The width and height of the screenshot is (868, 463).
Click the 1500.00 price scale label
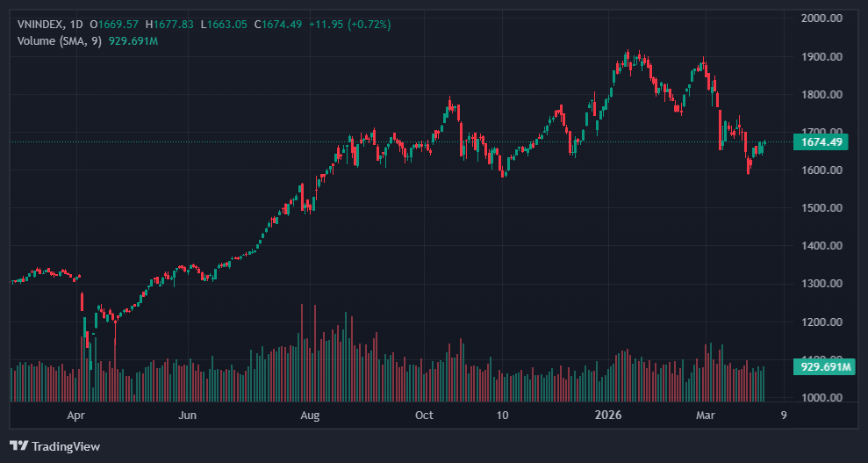[x=821, y=208]
